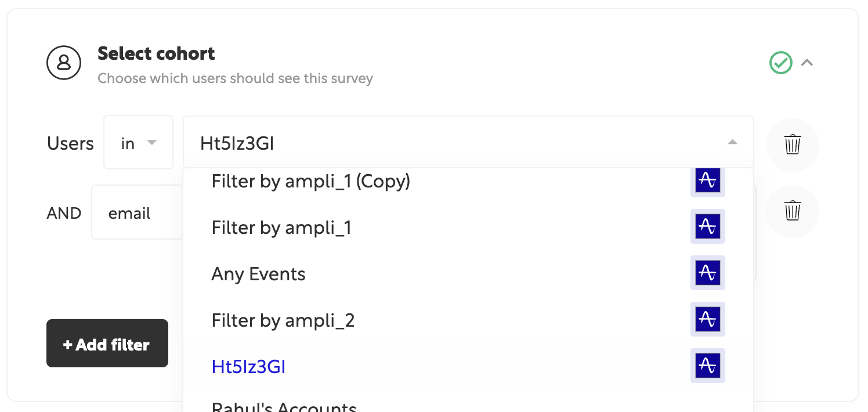Click Amplitude icon beside Filter by ampli_2
This screenshot has height=412, width=868.
pos(707,319)
